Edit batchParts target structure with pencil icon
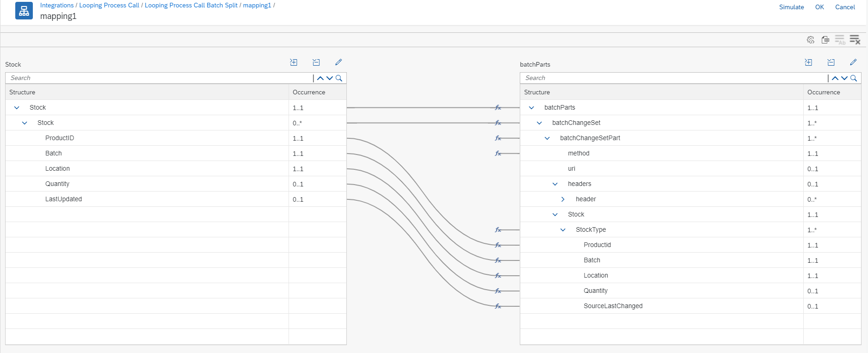 tap(853, 62)
